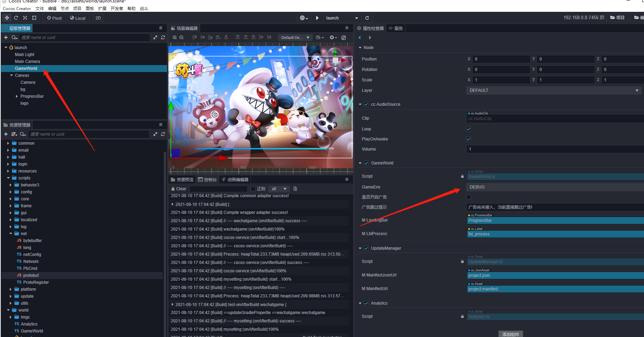Click the hierarchy search type icon
Viewport: 644px width, 337px height.
[14, 37]
